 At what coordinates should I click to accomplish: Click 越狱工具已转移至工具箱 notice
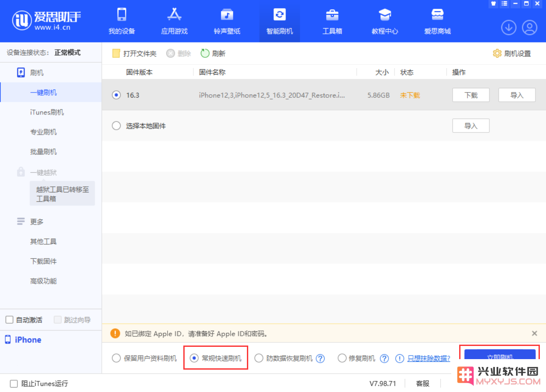click(62, 194)
